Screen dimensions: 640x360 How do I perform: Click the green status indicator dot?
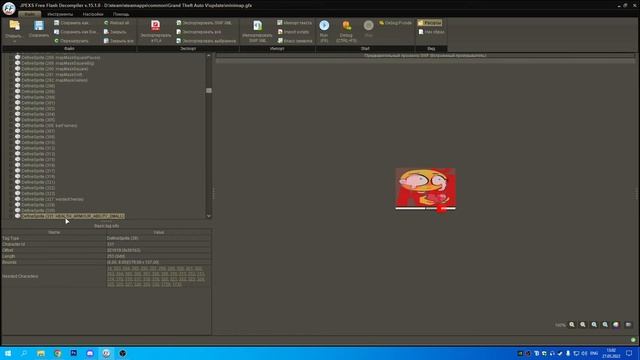(x=633, y=340)
